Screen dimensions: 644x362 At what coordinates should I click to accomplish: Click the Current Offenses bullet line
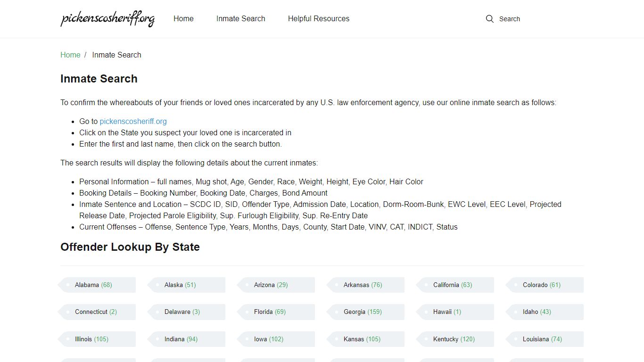coord(268,227)
